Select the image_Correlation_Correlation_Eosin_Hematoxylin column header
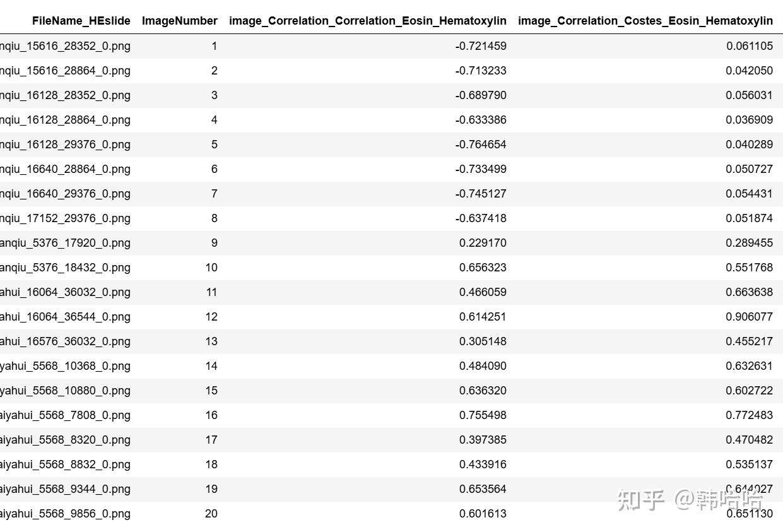The image size is (783, 532). click(368, 21)
